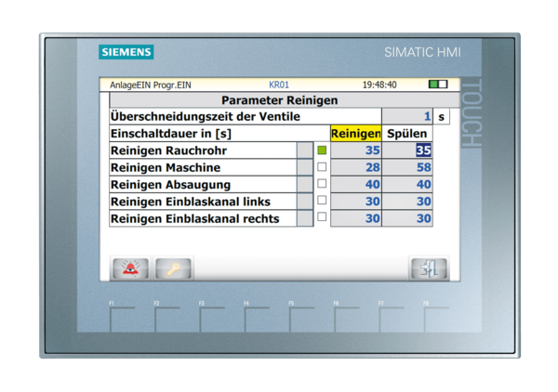Enable the Reinigen Einblaskanal rechts checkbox
This screenshot has height=392, width=558.
tap(322, 217)
